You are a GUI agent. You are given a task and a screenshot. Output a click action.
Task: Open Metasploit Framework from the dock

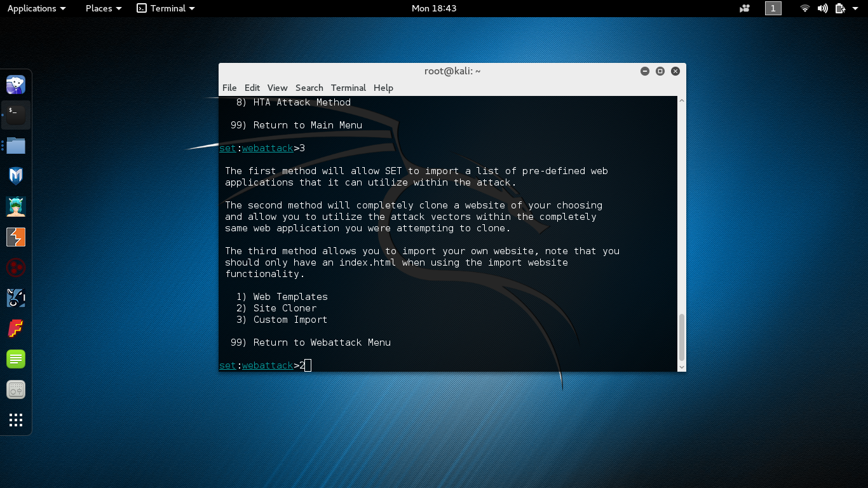[16, 176]
